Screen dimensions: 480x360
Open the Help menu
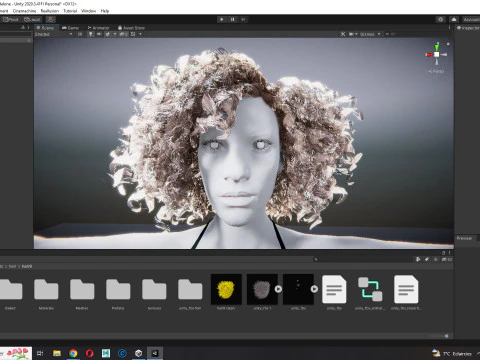[x=105, y=11]
